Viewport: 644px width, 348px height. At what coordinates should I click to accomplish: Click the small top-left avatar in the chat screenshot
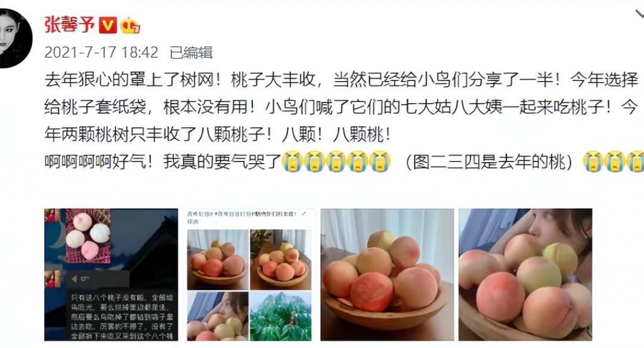53,215
